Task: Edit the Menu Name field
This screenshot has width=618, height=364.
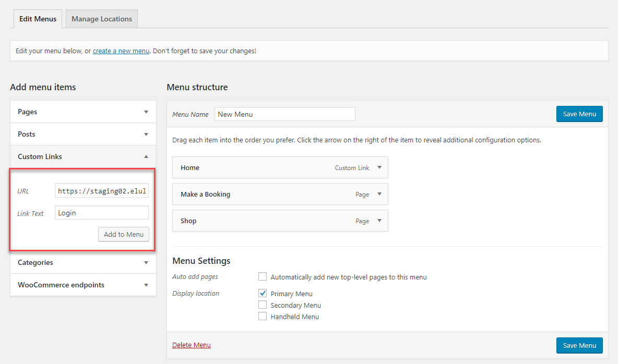Action: coord(285,114)
